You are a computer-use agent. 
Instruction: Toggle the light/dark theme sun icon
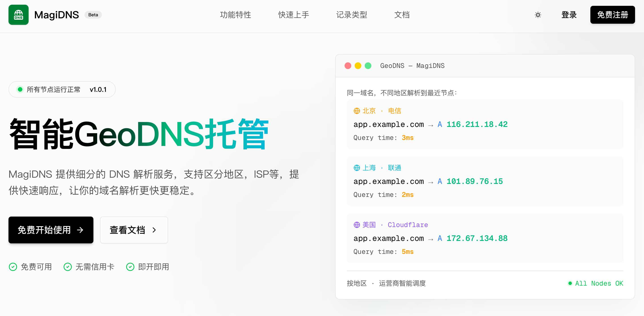(538, 15)
